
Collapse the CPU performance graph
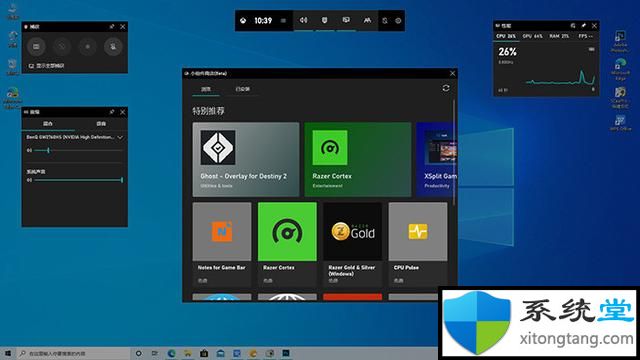(591, 49)
